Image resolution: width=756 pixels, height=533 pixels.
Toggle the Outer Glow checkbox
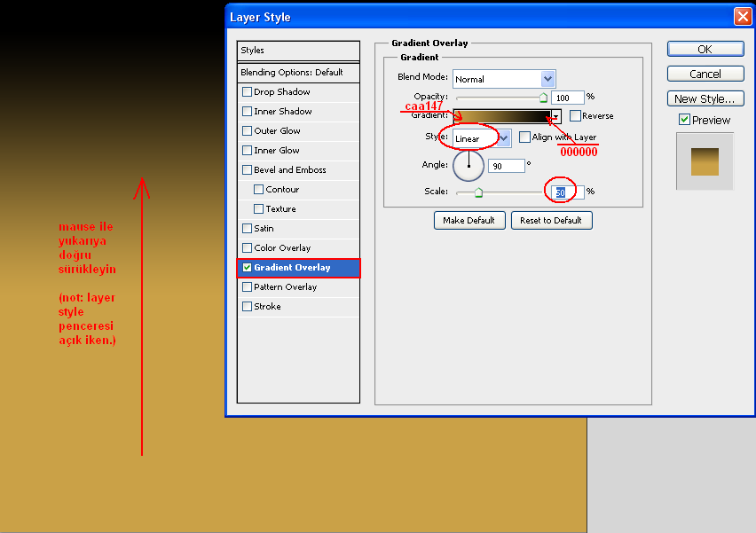tap(247, 130)
